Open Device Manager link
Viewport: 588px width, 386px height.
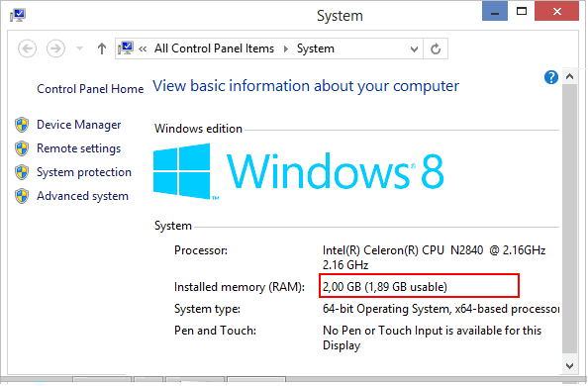[x=79, y=125]
